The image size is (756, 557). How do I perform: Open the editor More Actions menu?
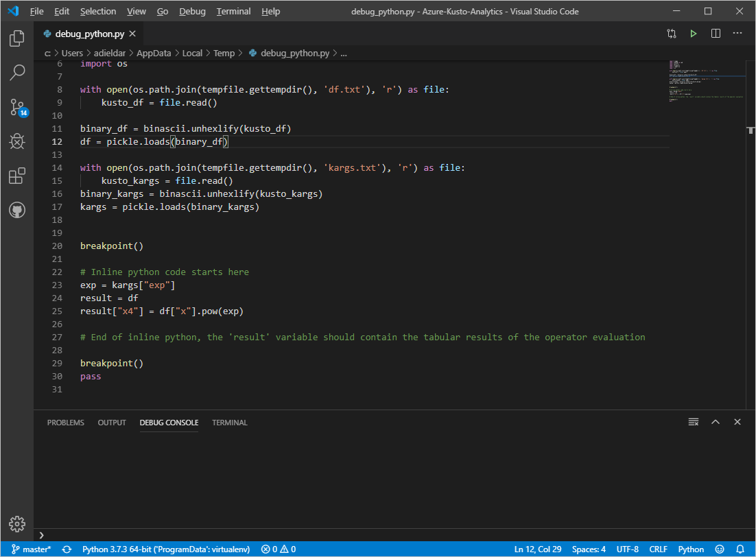pyautogui.click(x=737, y=32)
